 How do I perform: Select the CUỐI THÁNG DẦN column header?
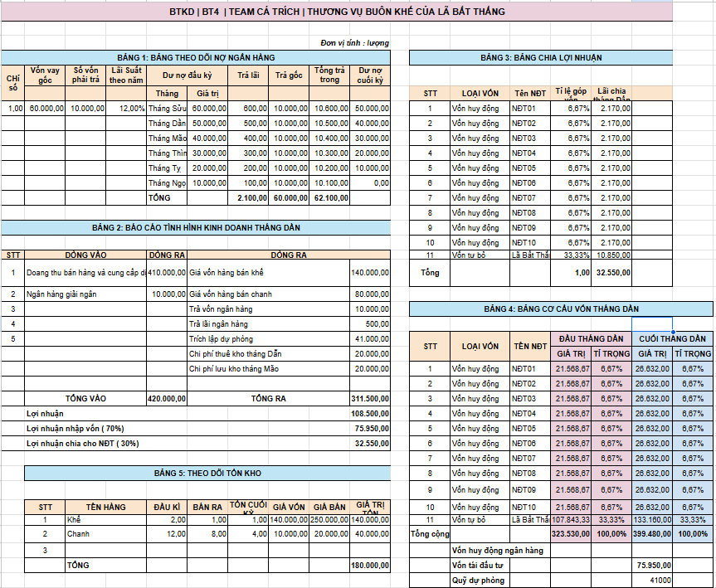click(x=673, y=338)
